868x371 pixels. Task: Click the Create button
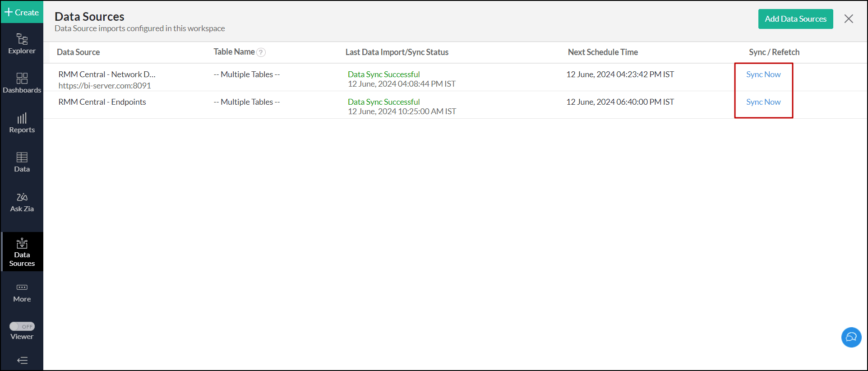pyautogui.click(x=22, y=12)
